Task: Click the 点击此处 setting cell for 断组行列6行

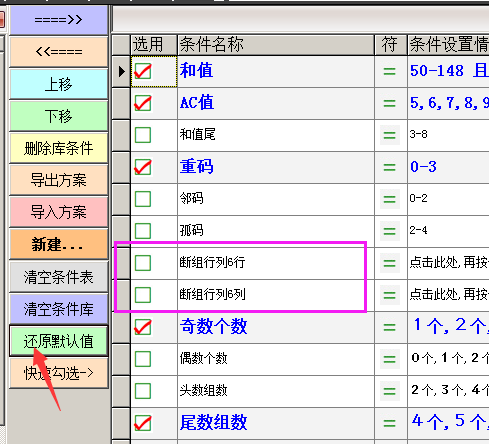Action: click(448, 262)
